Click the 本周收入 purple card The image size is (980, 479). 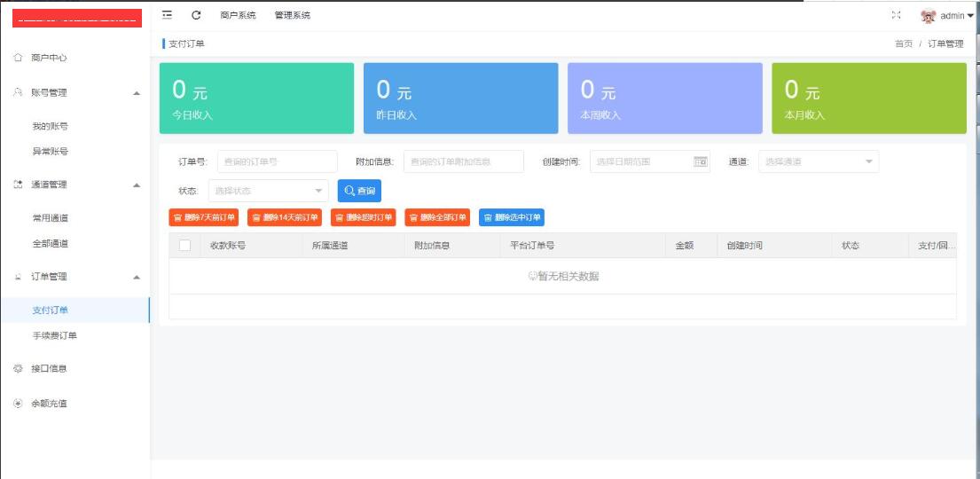point(665,98)
